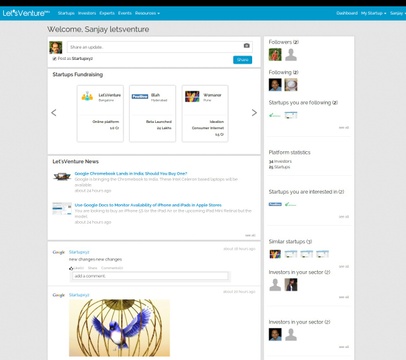Open the Wamanor startup card thumbnail
This screenshot has width=406, height=360.
(192, 97)
